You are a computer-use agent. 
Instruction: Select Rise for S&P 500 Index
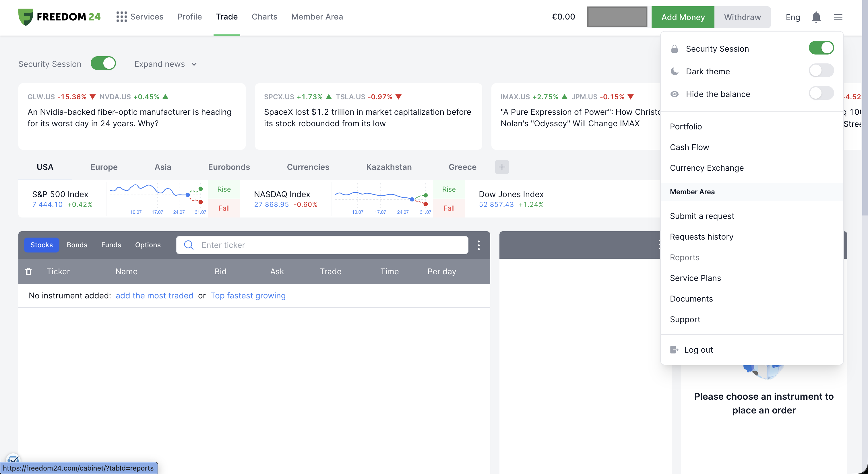point(224,189)
